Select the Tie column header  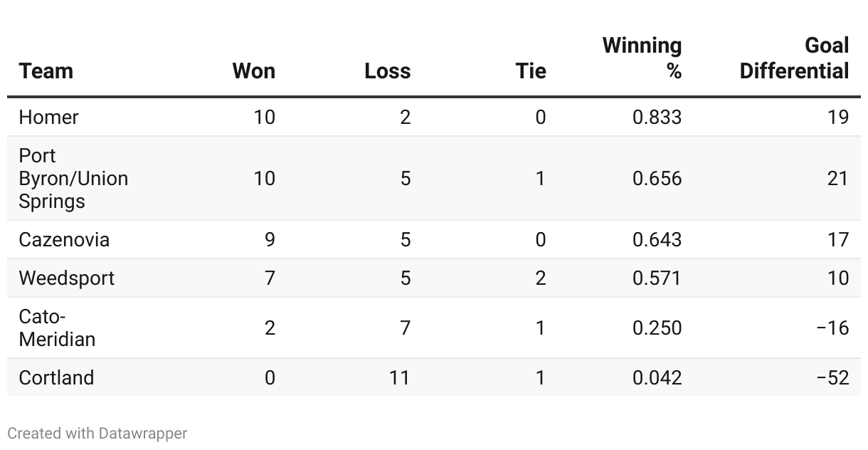531,71
